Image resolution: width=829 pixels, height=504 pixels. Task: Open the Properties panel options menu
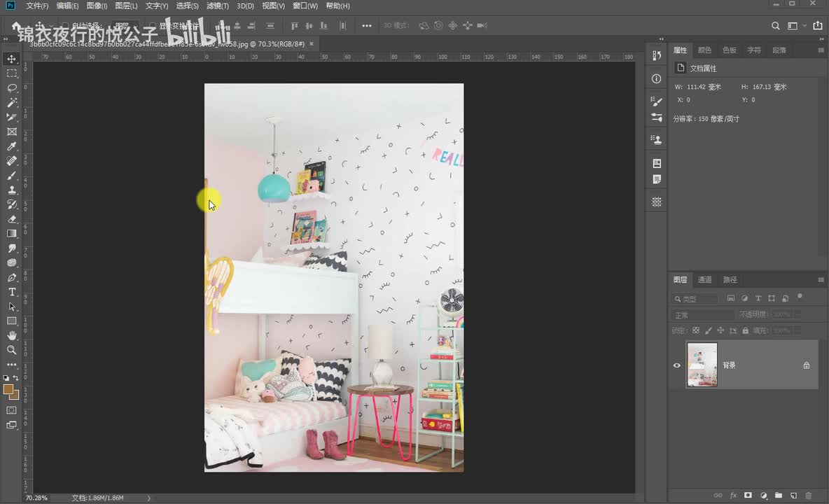coord(821,50)
